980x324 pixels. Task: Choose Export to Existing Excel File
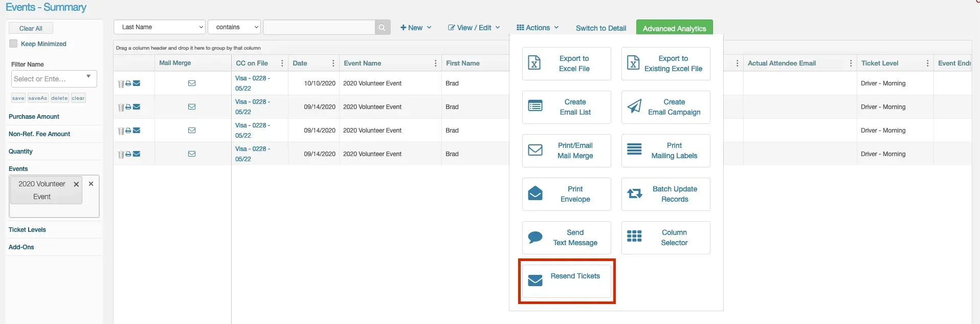[666, 63]
